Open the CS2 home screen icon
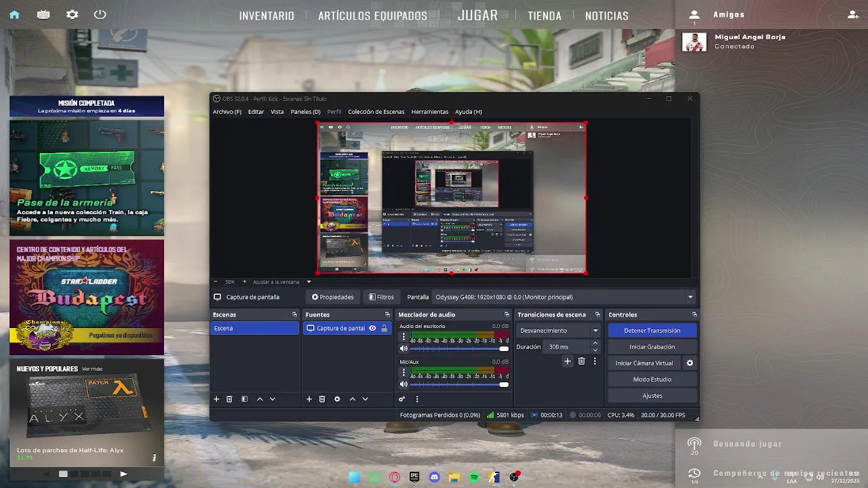Image resolution: width=868 pixels, height=488 pixels. click(14, 14)
